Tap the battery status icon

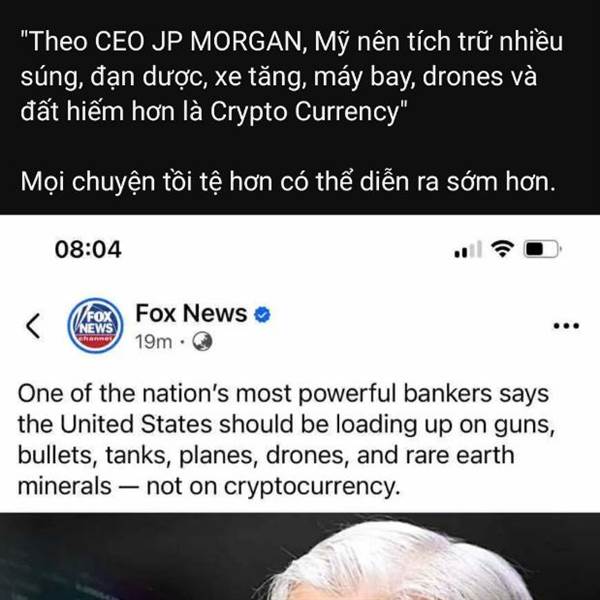click(542, 249)
